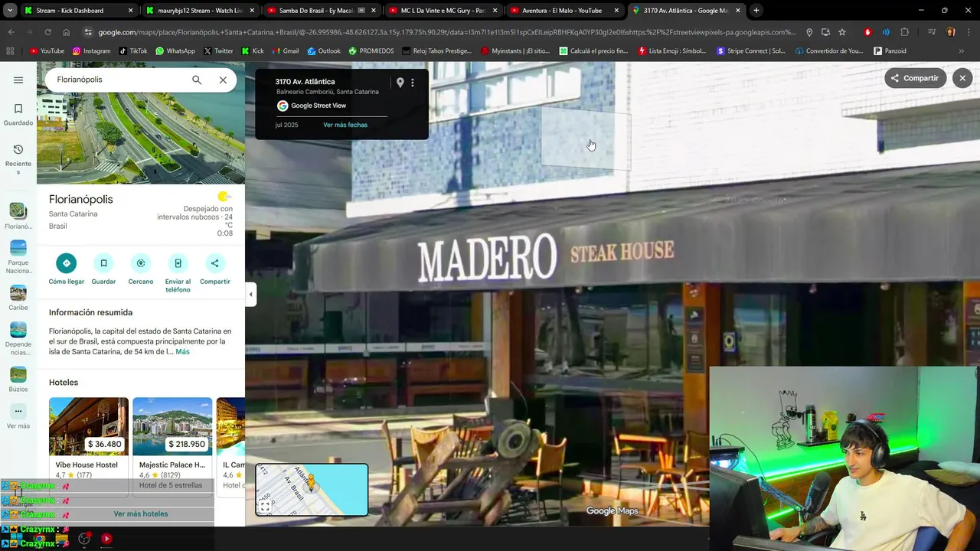Click the browser back arrow
980x551 pixels.
[11, 32]
